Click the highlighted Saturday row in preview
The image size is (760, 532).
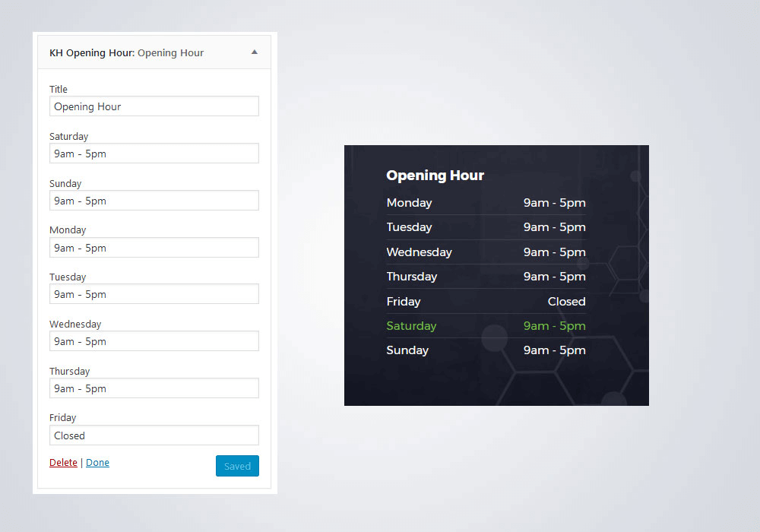tap(486, 325)
